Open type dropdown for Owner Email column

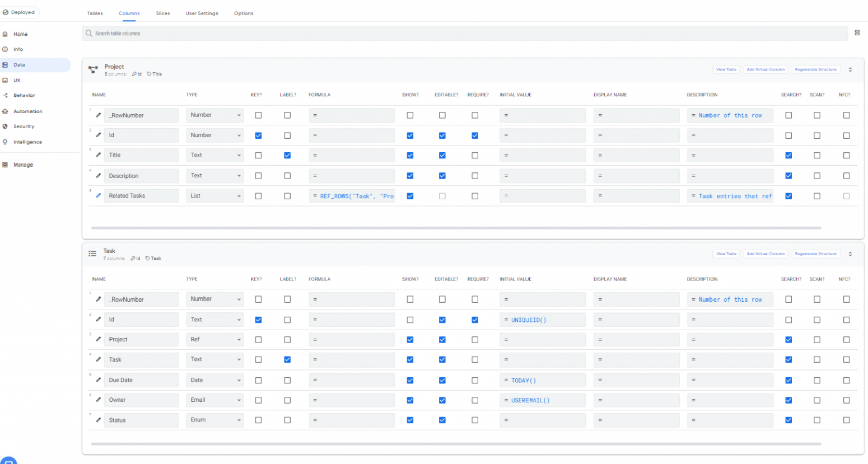tap(215, 400)
